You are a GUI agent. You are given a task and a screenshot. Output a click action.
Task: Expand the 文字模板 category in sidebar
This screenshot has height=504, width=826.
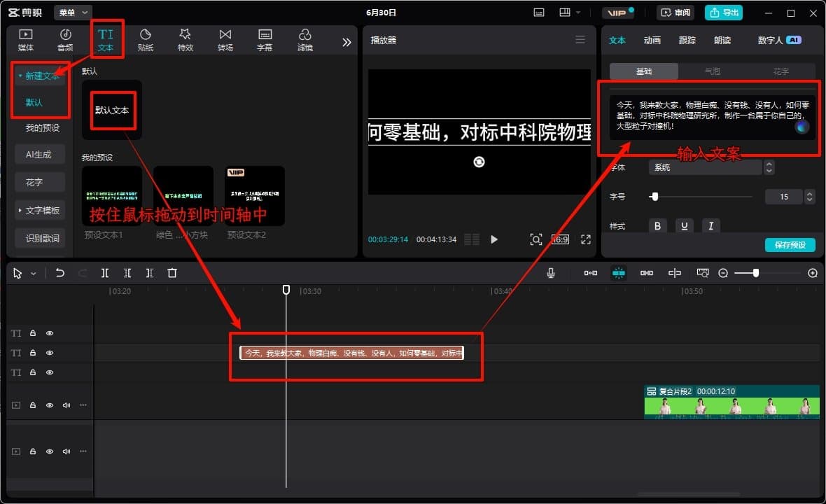click(39, 210)
